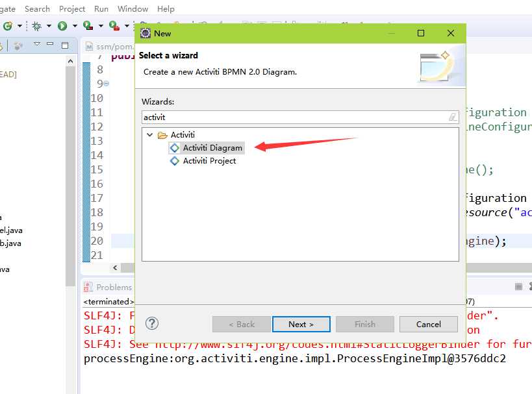Image resolution: width=532 pixels, height=394 pixels.
Task: Click the disabled Finish button
Action: click(364, 324)
